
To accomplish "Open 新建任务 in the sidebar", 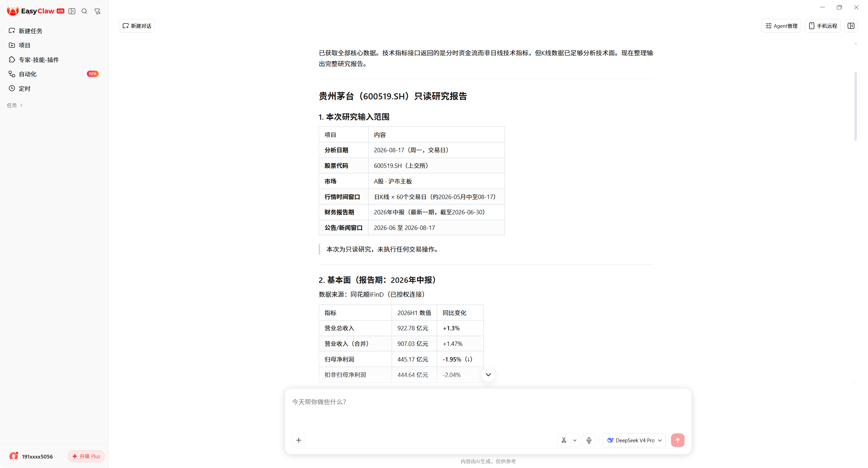I will click(x=54, y=31).
